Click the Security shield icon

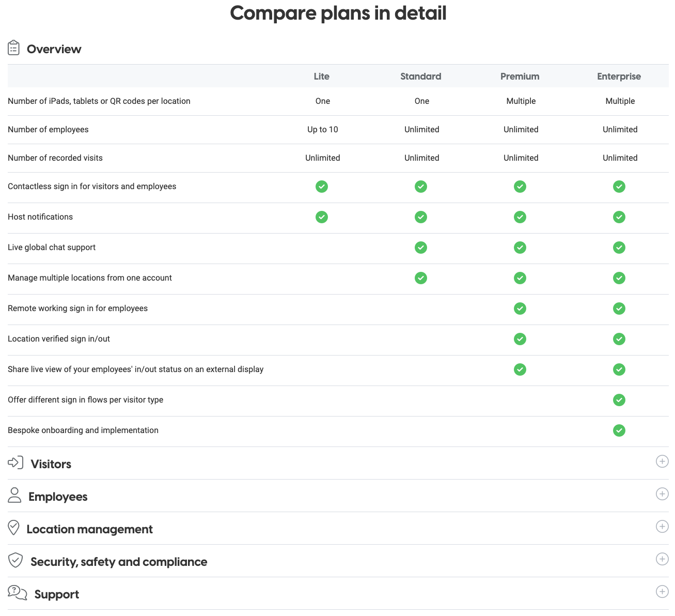point(15,560)
